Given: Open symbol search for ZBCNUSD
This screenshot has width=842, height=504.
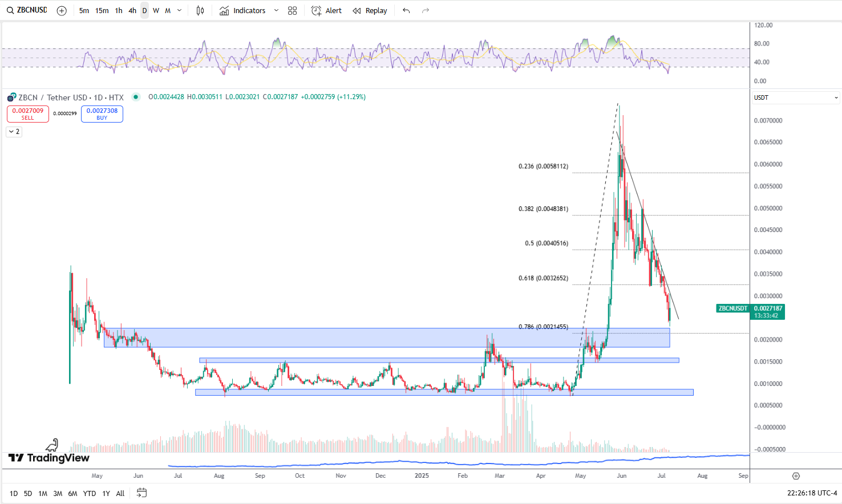Looking at the screenshot, I should pos(27,10).
